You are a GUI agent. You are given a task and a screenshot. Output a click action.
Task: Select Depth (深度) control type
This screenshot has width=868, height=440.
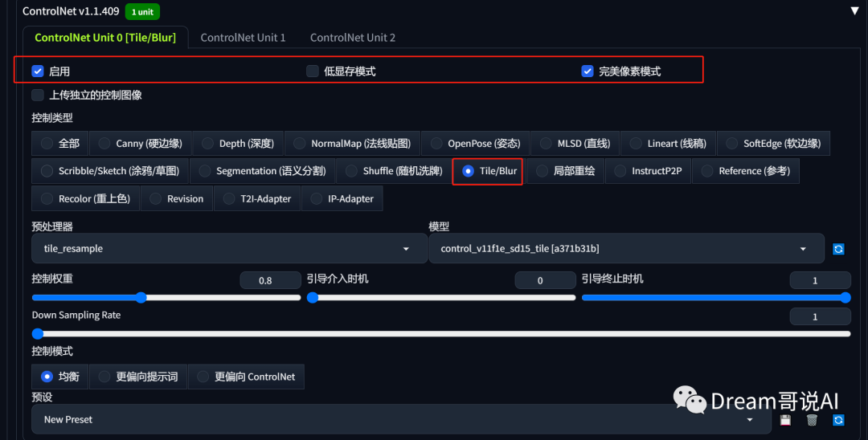coord(237,143)
